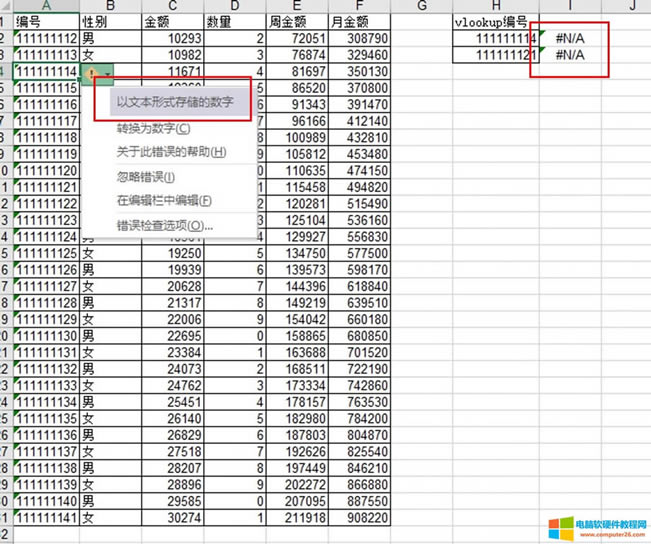The height and width of the screenshot is (544, 651).
Task: Select the 编号 header cell
Action: [46, 20]
